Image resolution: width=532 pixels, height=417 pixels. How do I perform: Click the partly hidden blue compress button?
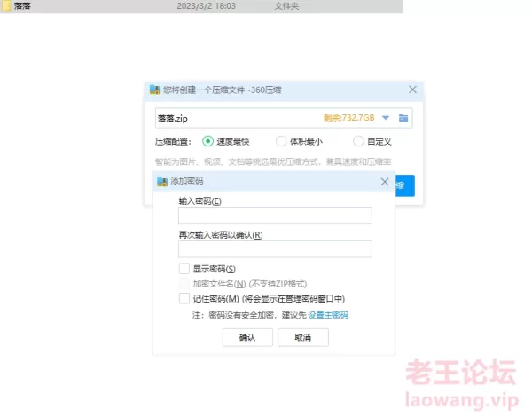tap(404, 185)
